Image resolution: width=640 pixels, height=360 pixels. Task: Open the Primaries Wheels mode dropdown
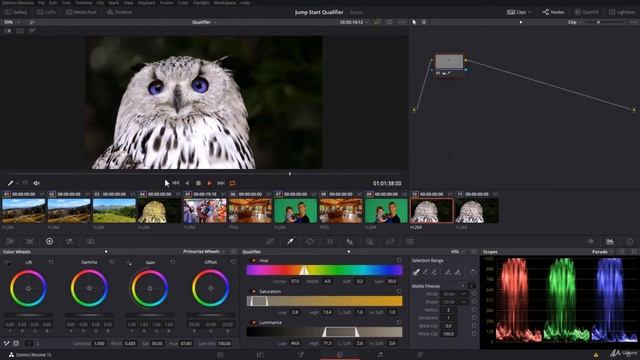click(x=204, y=251)
